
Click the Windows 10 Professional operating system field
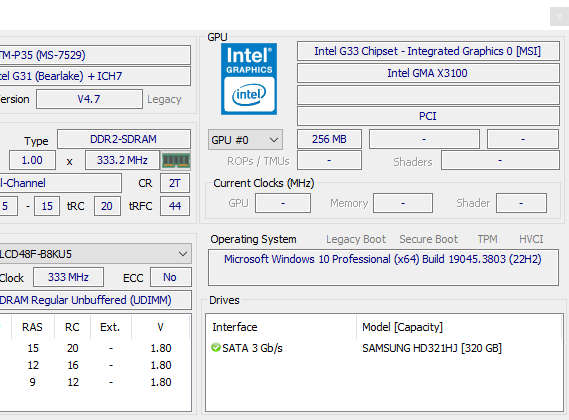coord(383,268)
